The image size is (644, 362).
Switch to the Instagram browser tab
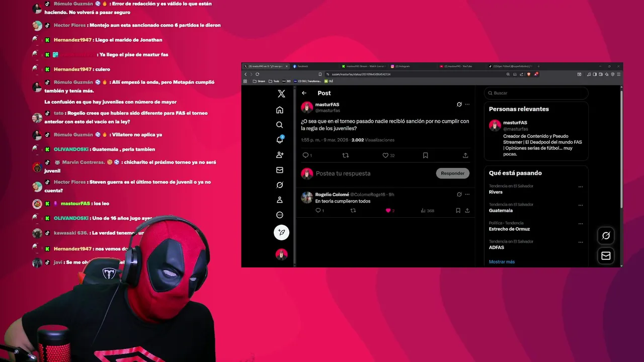pyautogui.click(x=413, y=66)
